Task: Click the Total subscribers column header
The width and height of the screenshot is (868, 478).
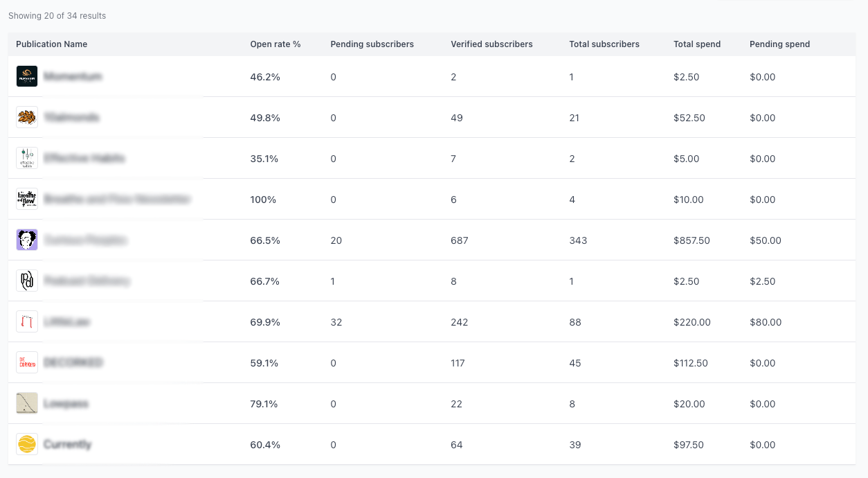Action: (604, 44)
